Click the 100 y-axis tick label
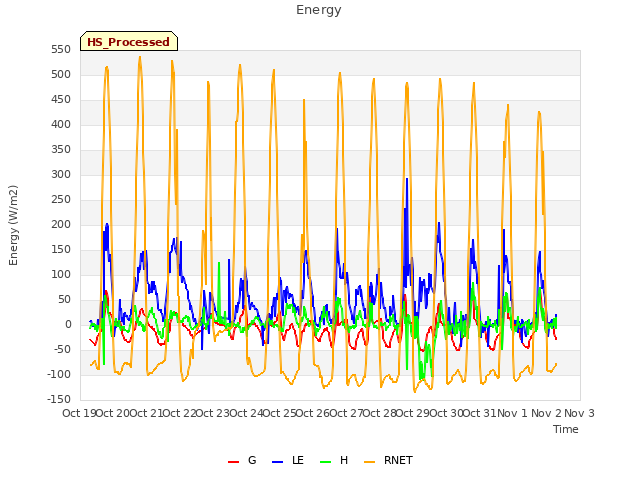 [61, 275]
